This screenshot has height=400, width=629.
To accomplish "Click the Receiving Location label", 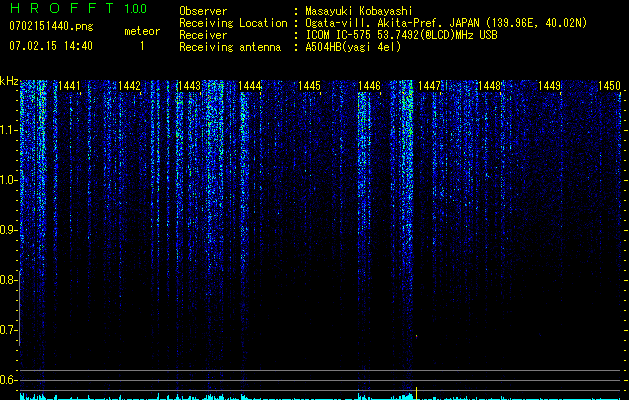I will 233,23.
